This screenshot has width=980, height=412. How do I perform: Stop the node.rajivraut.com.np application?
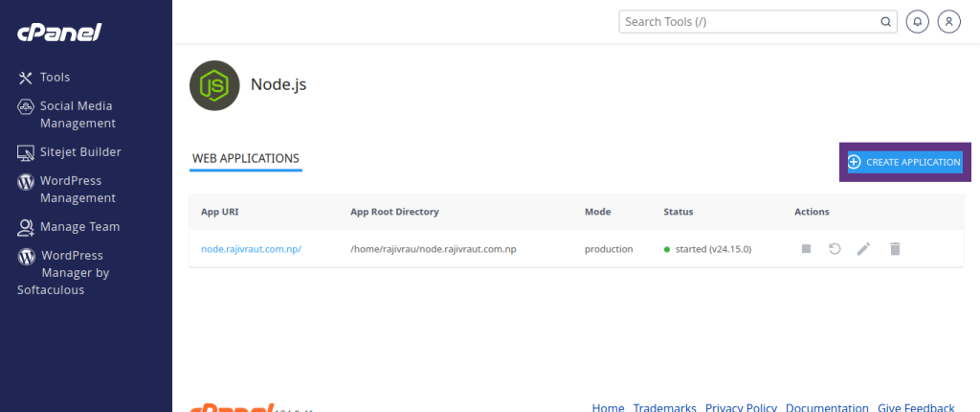806,249
